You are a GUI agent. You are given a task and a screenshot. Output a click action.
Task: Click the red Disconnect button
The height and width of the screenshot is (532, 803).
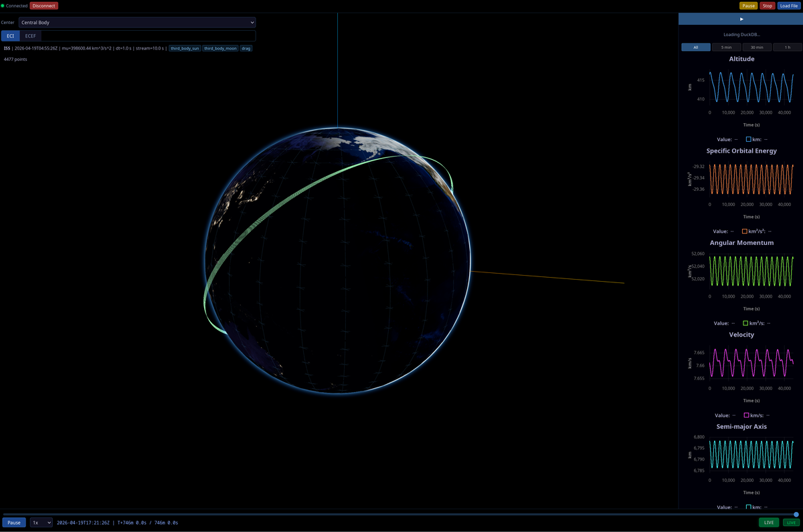(x=43, y=5)
